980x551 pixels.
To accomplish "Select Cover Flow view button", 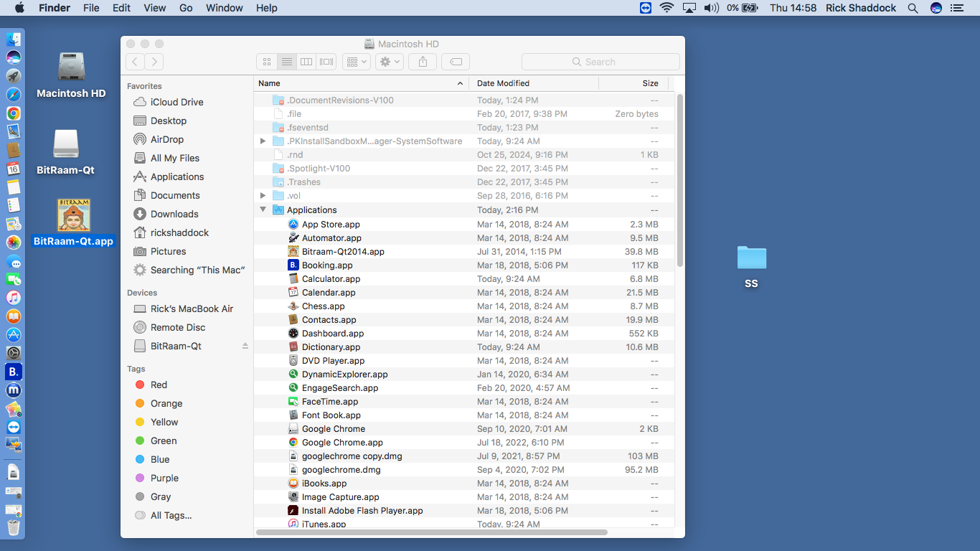I will click(326, 62).
